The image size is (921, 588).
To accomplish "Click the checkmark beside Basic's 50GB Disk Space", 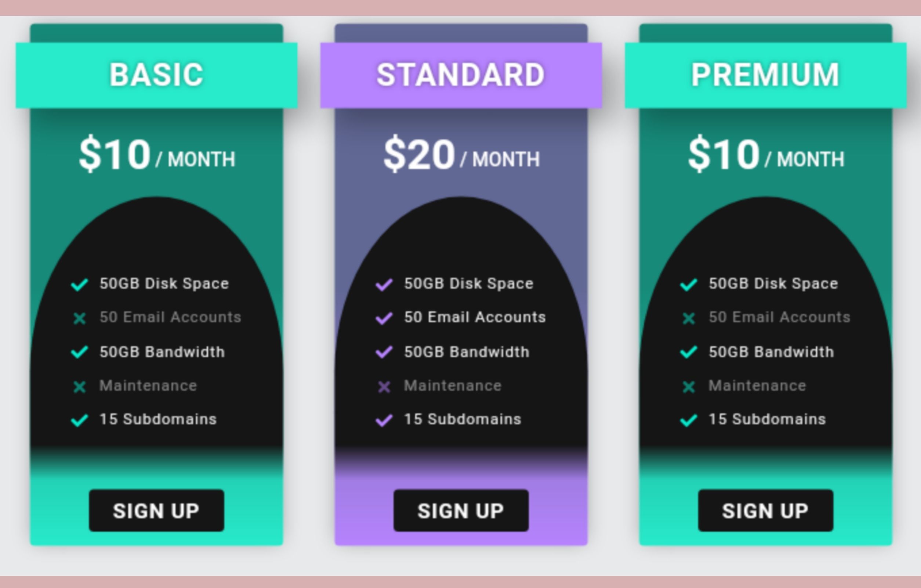I will click(x=80, y=285).
